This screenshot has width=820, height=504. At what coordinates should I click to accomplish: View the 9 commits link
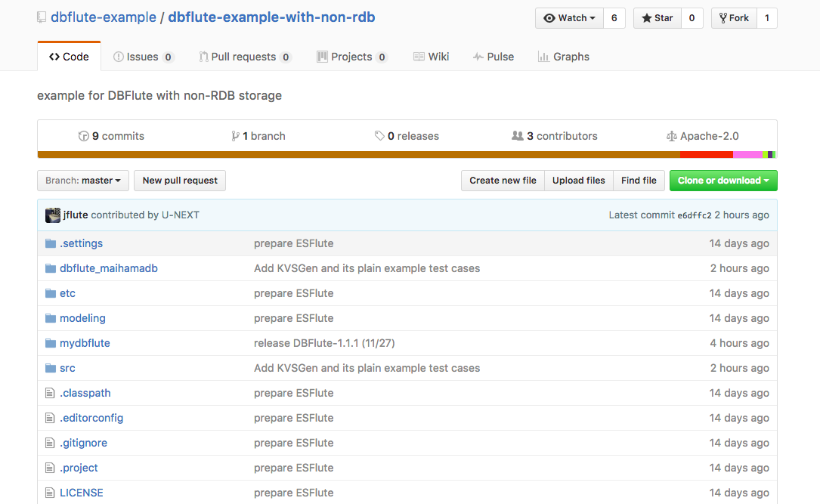[111, 136]
